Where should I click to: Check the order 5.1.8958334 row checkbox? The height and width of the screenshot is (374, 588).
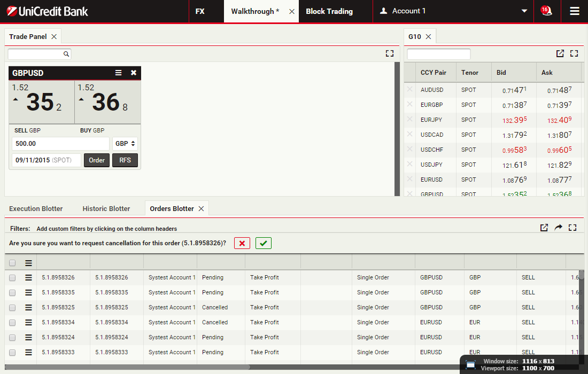[12, 322]
